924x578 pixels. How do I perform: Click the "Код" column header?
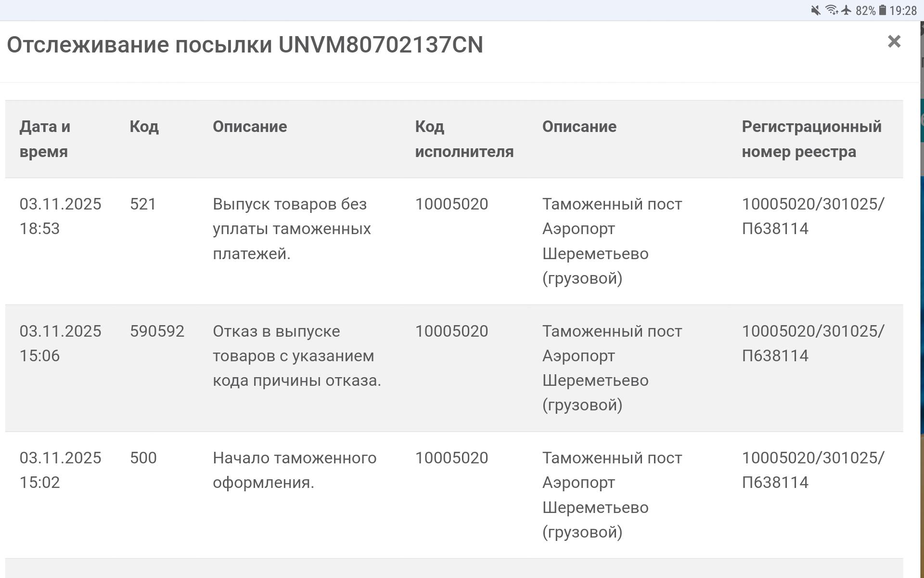[144, 127]
